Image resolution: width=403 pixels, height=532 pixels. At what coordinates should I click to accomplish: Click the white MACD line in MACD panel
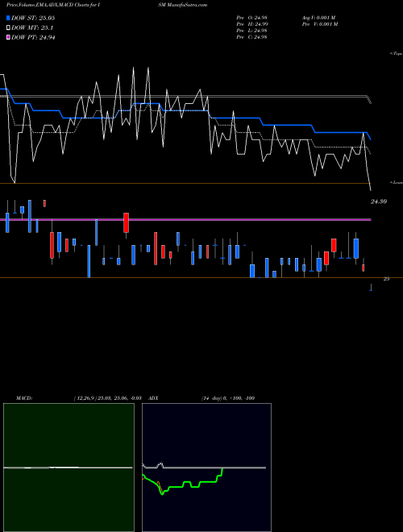pos(68,468)
